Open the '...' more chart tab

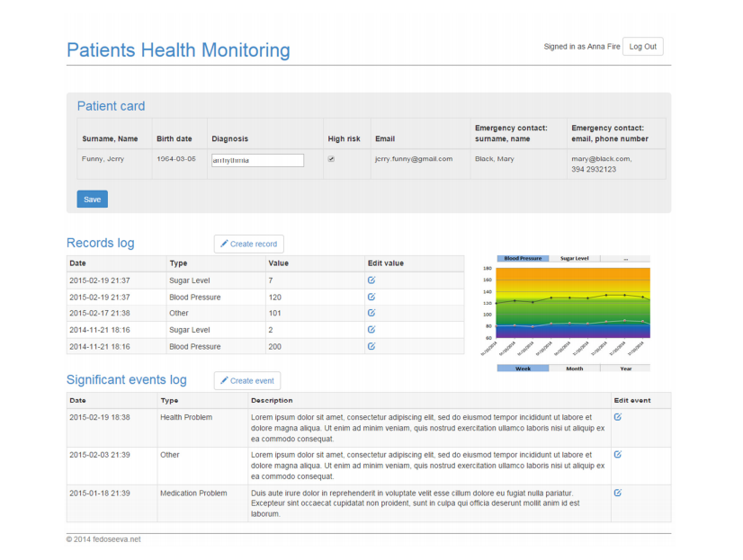tap(624, 258)
